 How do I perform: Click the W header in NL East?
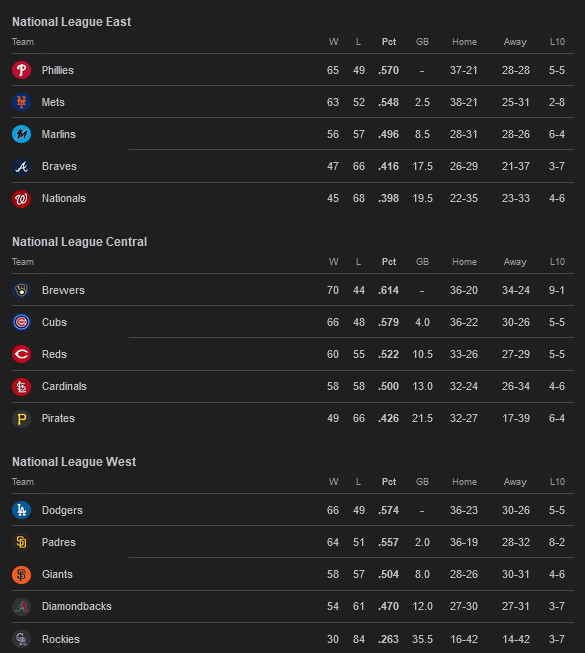[x=334, y=42]
